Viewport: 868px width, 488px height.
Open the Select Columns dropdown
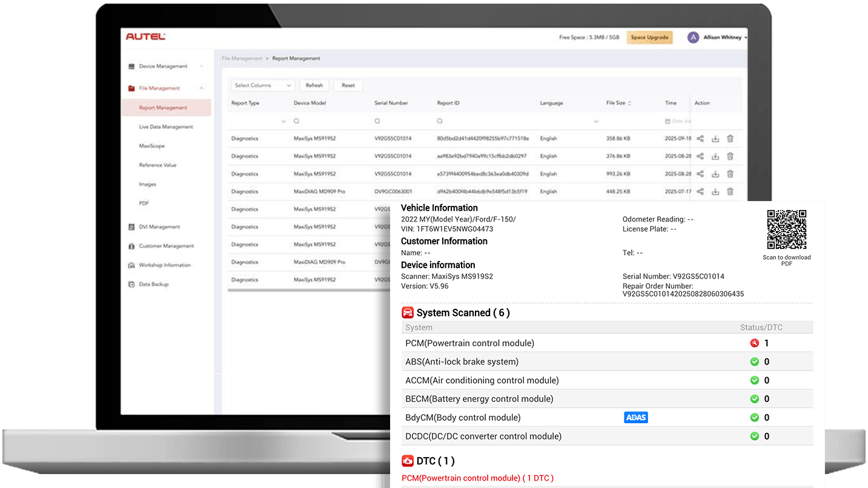pyautogui.click(x=262, y=85)
